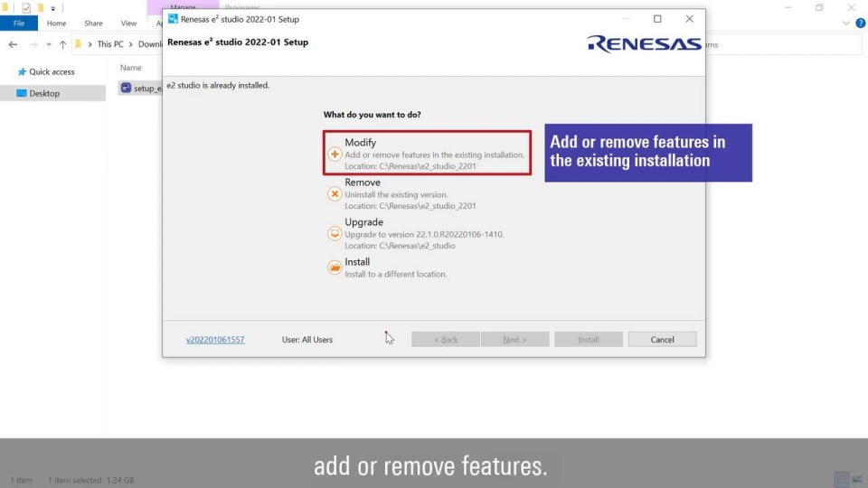
Task: Choose the Remove X icon
Action: [x=335, y=194]
